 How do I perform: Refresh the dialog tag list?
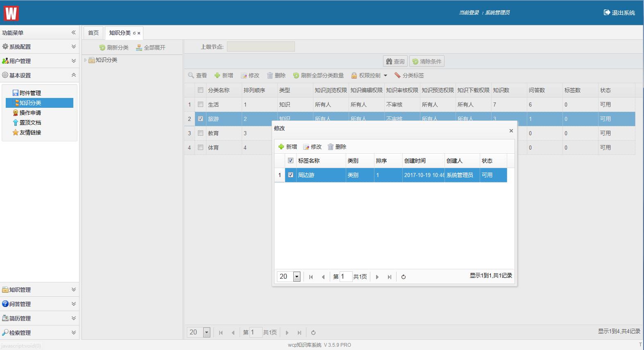click(x=404, y=277)
